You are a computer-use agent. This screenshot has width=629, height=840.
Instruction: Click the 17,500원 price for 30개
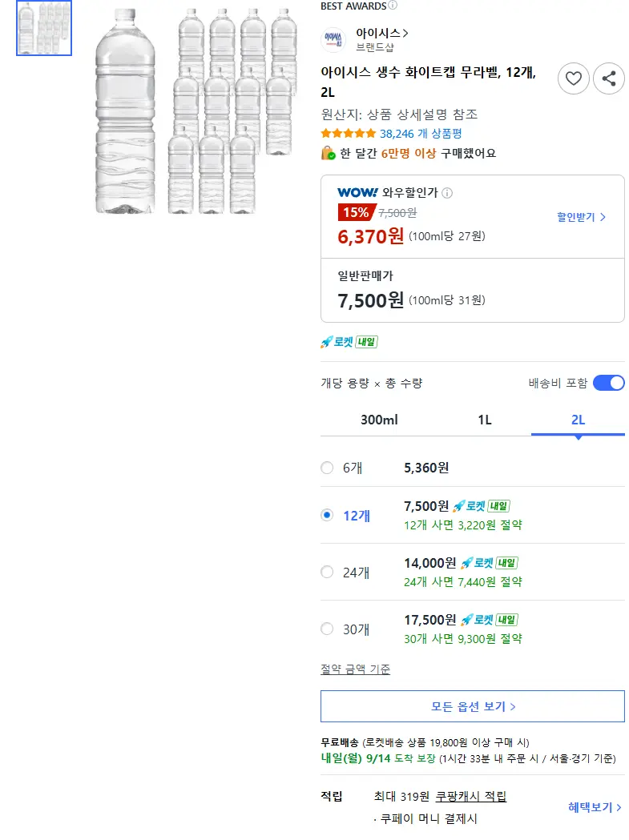click(x=430, y=620)
